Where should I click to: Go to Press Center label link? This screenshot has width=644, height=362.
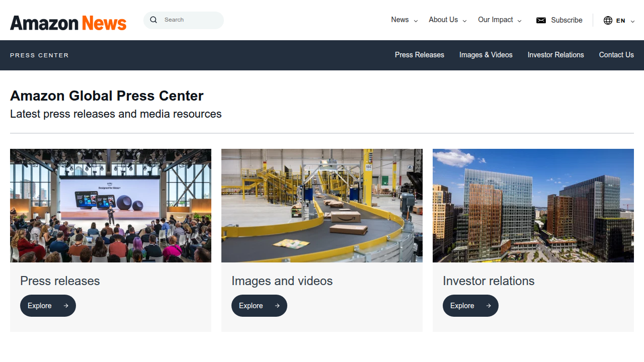(x=39, y=55)
